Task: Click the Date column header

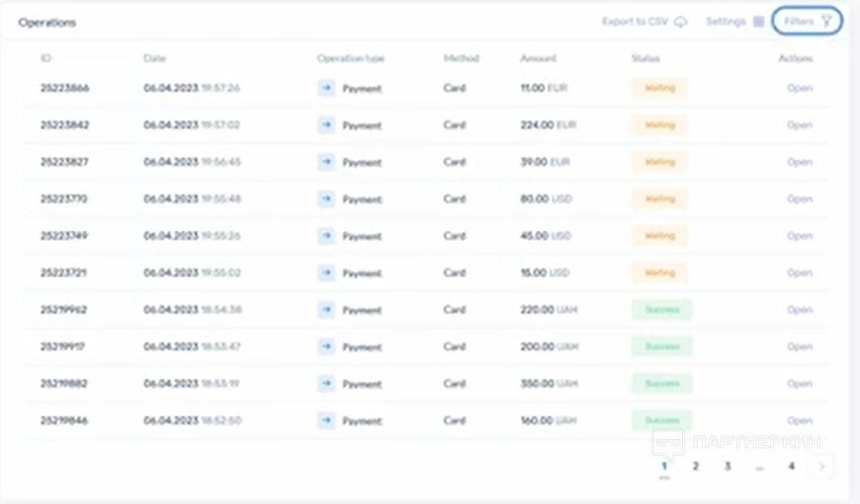Action: click(154, 58)
